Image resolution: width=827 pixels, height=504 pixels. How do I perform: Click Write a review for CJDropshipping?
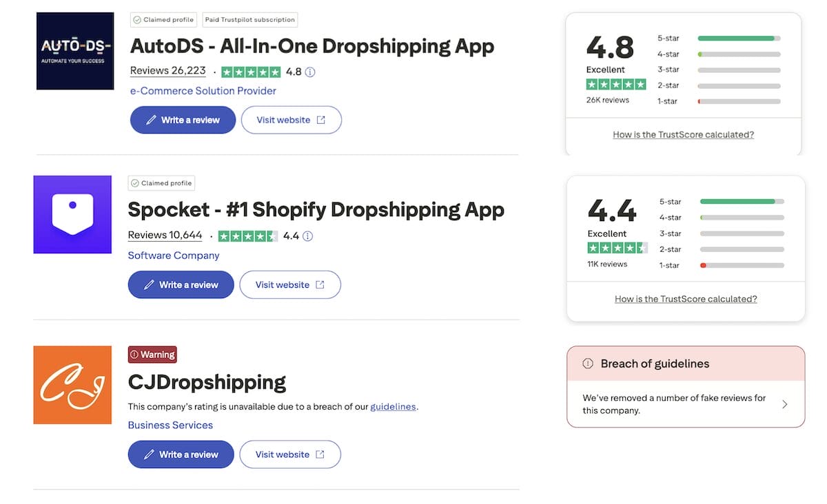(x=181, y=454)
